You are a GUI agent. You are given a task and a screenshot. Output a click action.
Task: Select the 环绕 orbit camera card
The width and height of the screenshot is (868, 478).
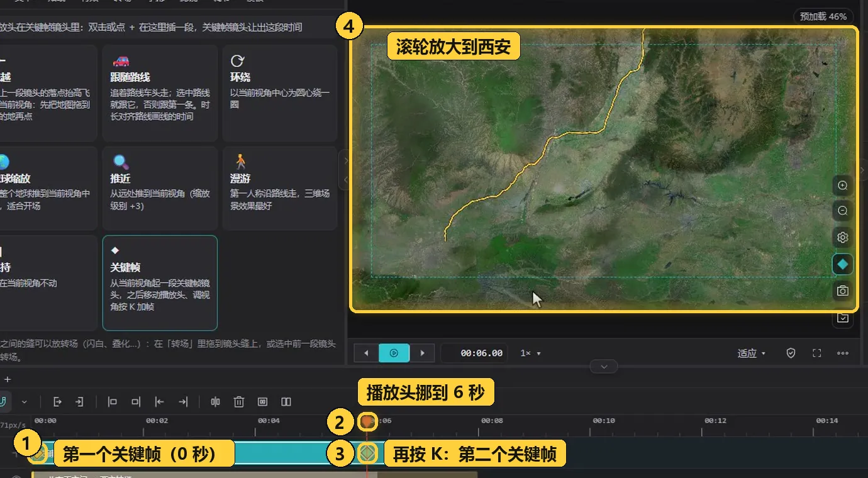[x=280, y=93]
